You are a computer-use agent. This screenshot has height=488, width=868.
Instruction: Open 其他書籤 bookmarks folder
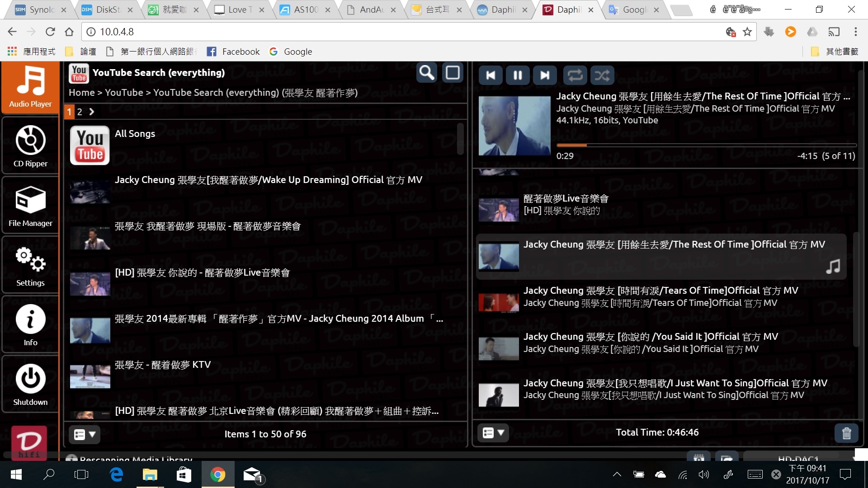click(x=835, y=52)
